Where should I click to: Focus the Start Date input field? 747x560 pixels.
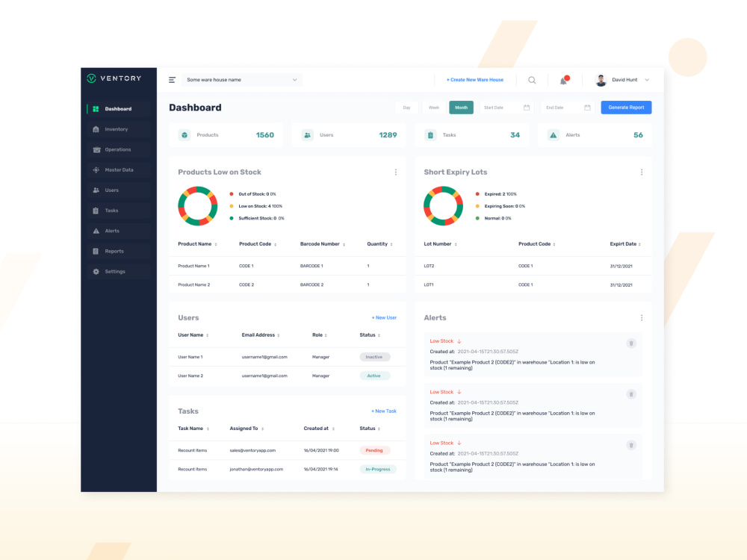click(x=506, y=108)
